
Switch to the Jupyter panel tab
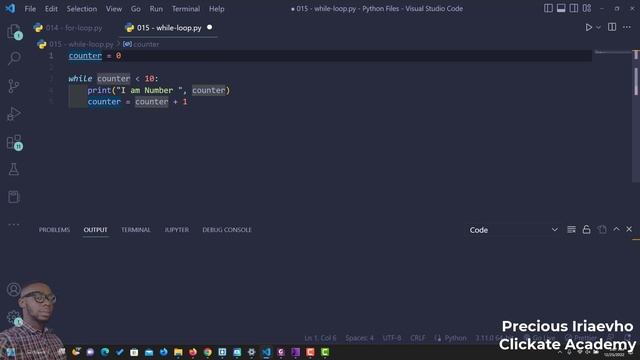click(x=177, y=230)
